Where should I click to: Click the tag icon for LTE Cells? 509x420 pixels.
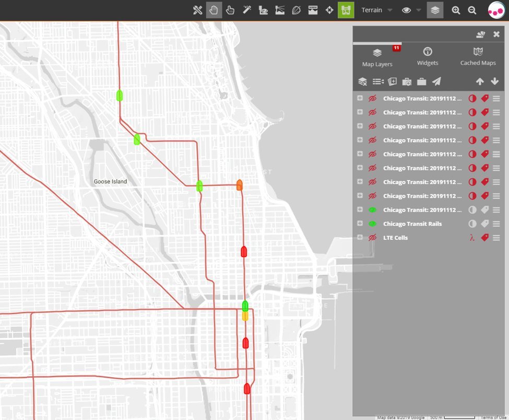pos(484,238)
